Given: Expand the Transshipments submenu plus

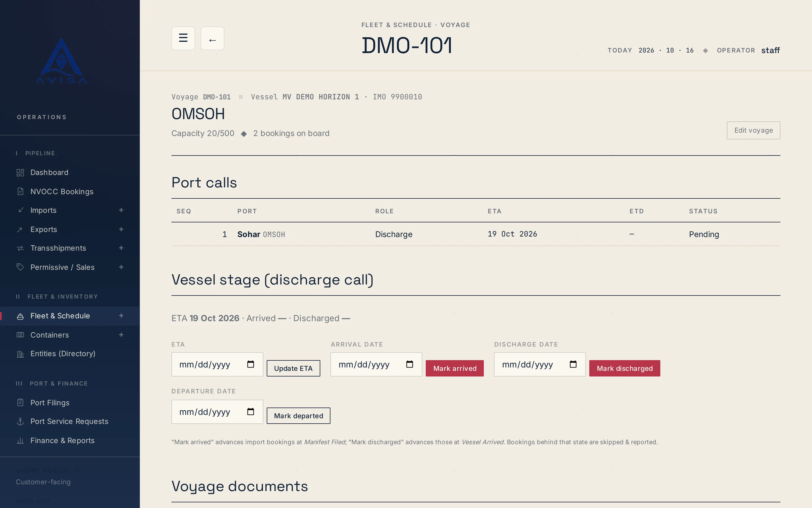Looking at the screenshot, I should (122, 248).
